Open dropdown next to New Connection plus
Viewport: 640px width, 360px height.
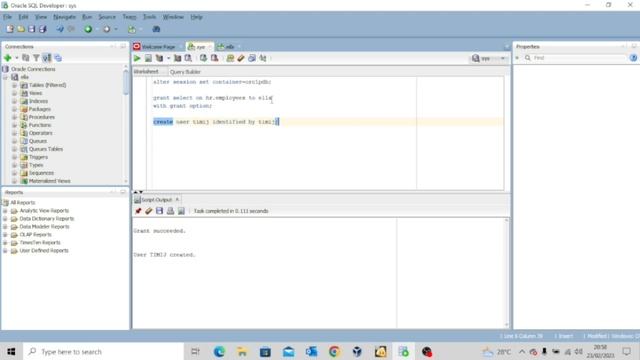[16, 58]
